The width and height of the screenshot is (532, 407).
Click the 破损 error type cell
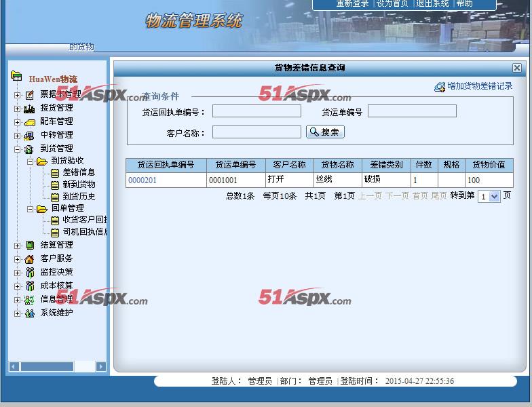pyautogui.click(x=386, y=180)
